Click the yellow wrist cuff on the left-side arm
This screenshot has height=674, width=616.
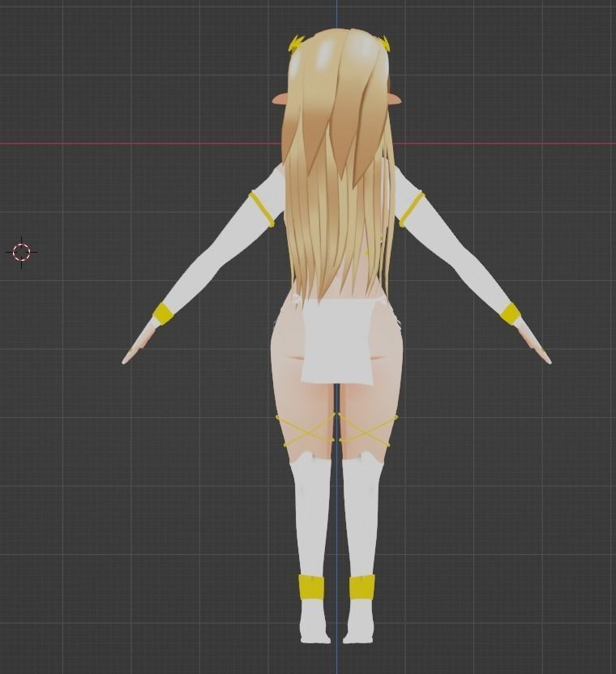pyautogui.click(x=164, y=314)
